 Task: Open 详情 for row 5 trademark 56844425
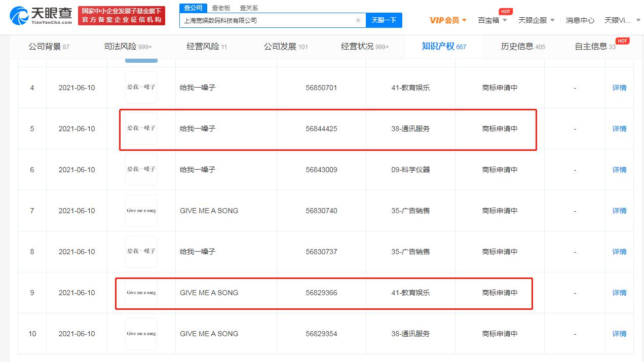click(619, 129)
